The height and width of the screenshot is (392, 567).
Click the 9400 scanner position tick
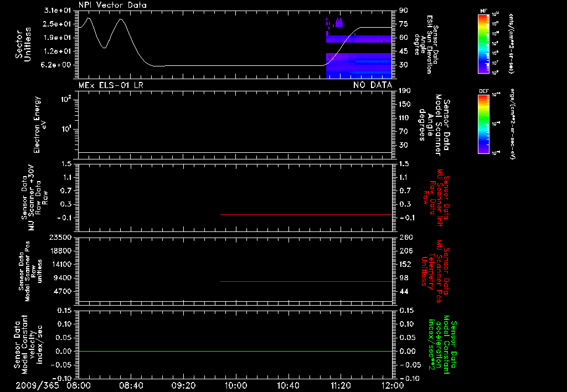tap(62, 278)
